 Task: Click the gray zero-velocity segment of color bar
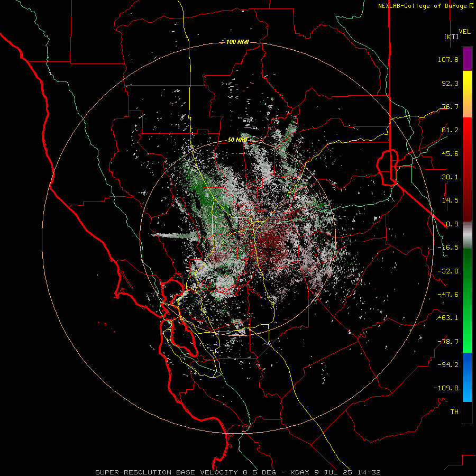coord(467,235)
